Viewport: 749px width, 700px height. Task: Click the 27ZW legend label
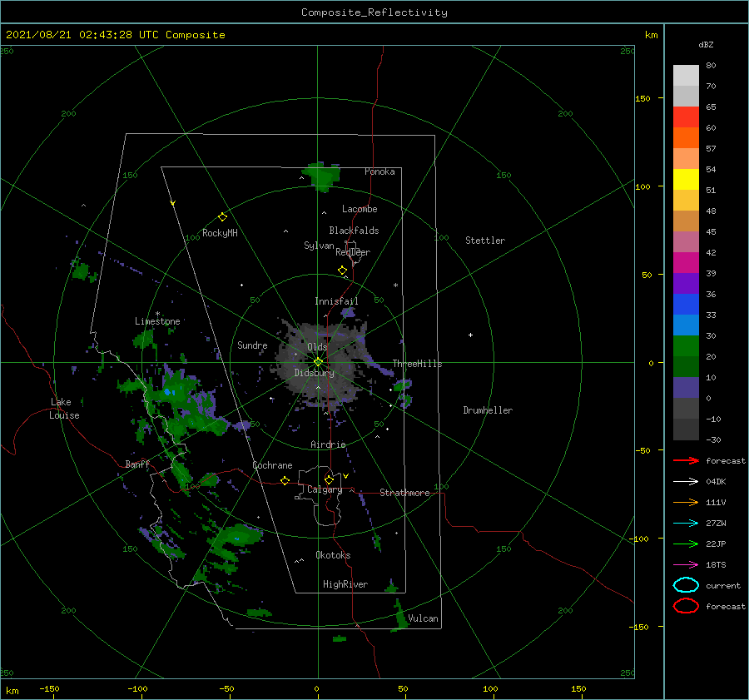pyautogui.click(x=716, y=524)
